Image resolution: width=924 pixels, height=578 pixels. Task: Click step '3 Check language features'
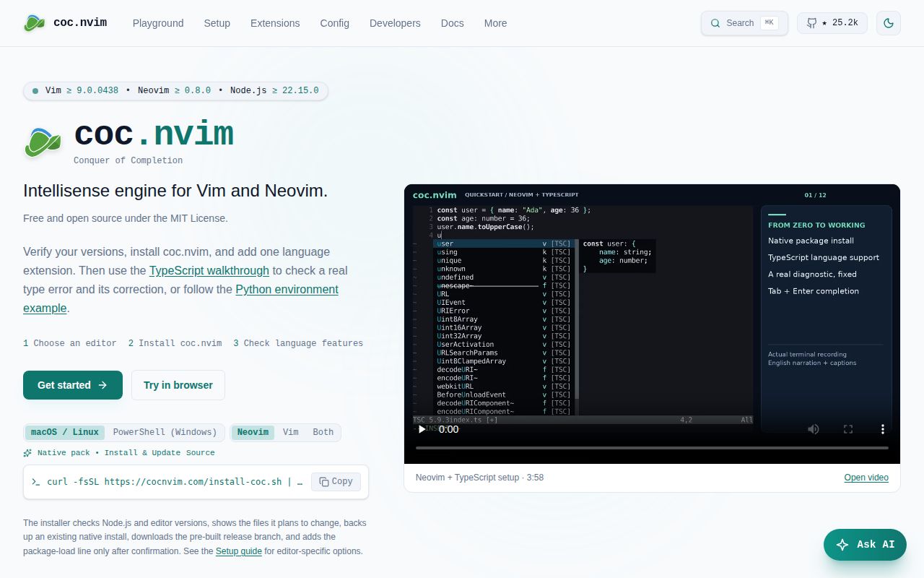pos(298,343)
